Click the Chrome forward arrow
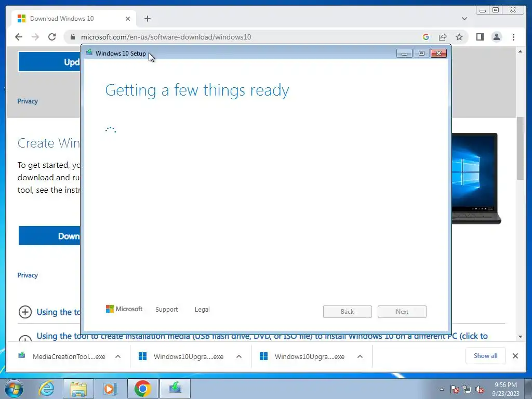The image size is (532, 399). pos(35,37)
